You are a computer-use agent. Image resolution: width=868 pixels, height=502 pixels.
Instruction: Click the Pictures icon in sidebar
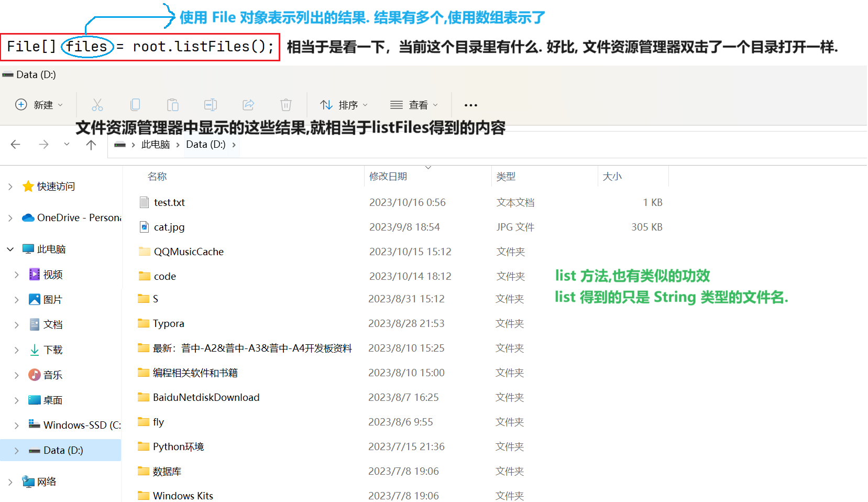coord(35,299)
